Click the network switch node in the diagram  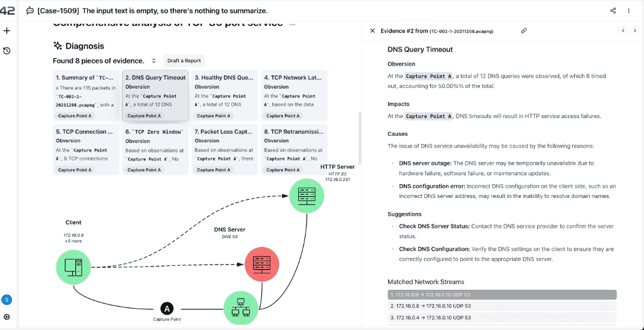[x=242, y=308]
